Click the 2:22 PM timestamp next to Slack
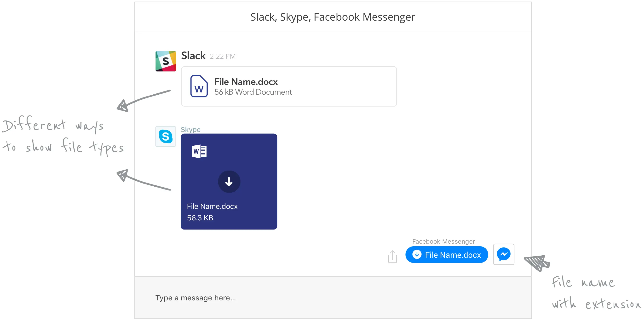This screenshot has height=321, width=644. [223, 56]
